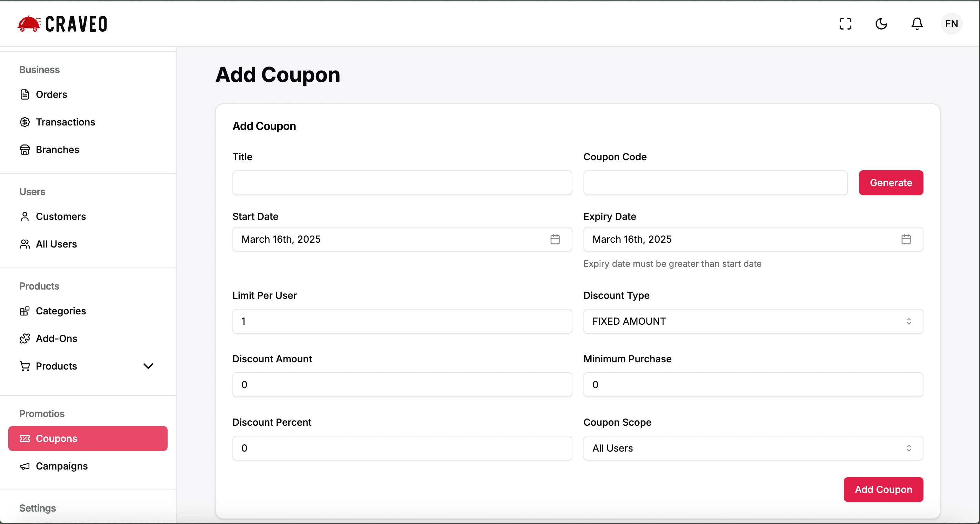980x524 pixels.
Task: Go to Transactions page
Action: [x=66, y=122]
